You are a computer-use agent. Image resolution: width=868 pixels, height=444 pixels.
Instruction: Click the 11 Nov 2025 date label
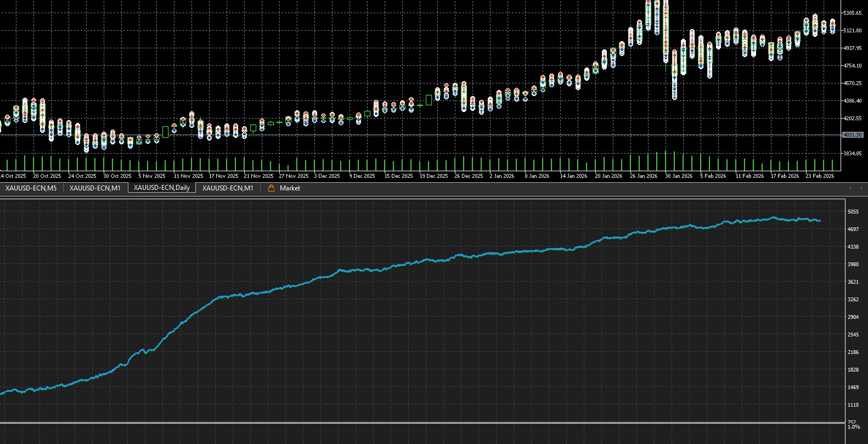click(188, 176)
